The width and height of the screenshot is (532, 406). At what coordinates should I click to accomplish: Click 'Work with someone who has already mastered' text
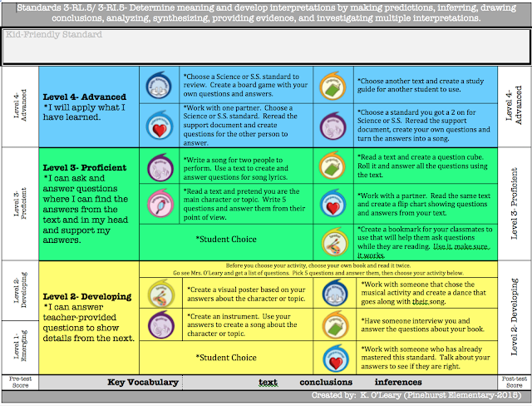coord(426,358)
